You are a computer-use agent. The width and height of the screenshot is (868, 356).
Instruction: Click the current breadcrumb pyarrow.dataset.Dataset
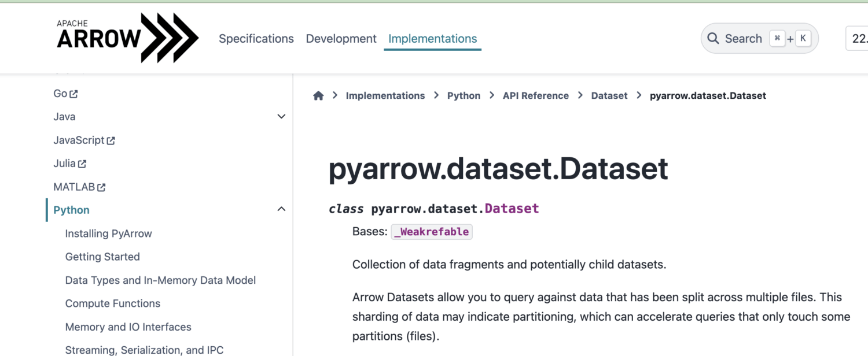pos(708,96)
